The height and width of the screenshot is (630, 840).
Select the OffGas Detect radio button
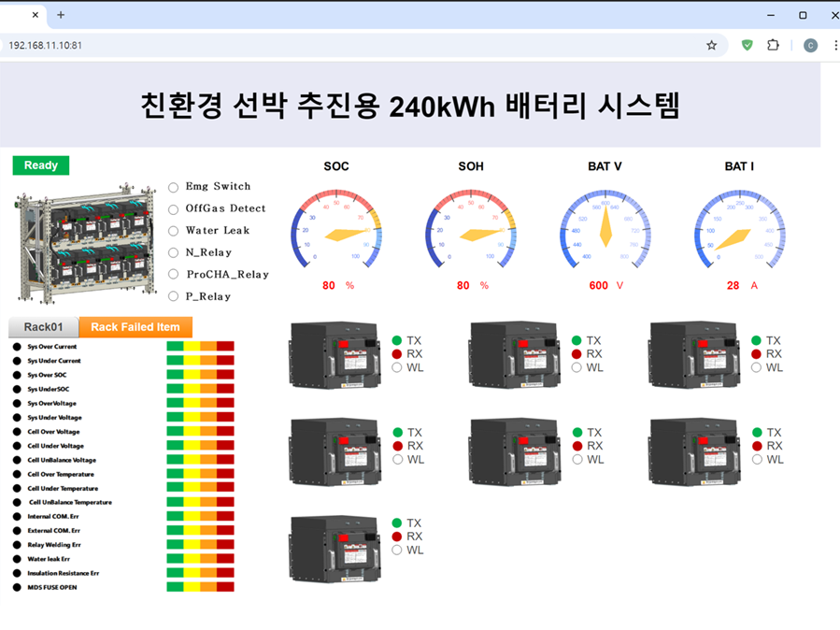coord(173,209)
